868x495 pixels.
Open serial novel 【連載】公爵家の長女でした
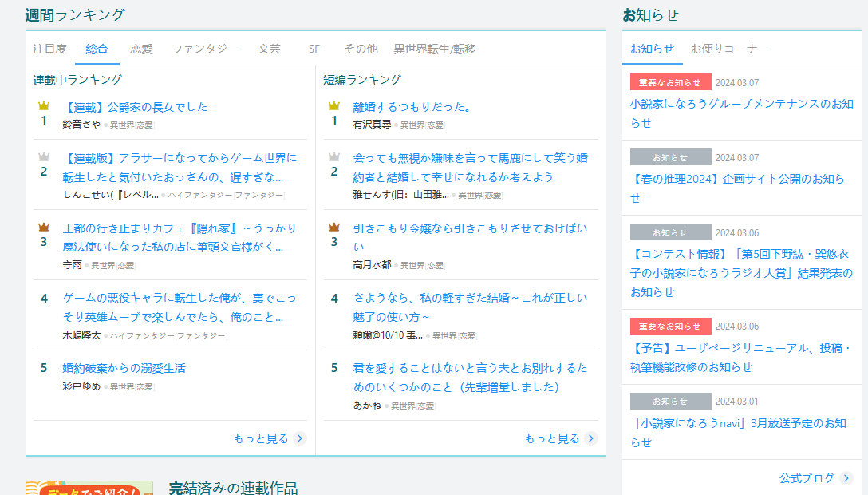coord(135,107)
